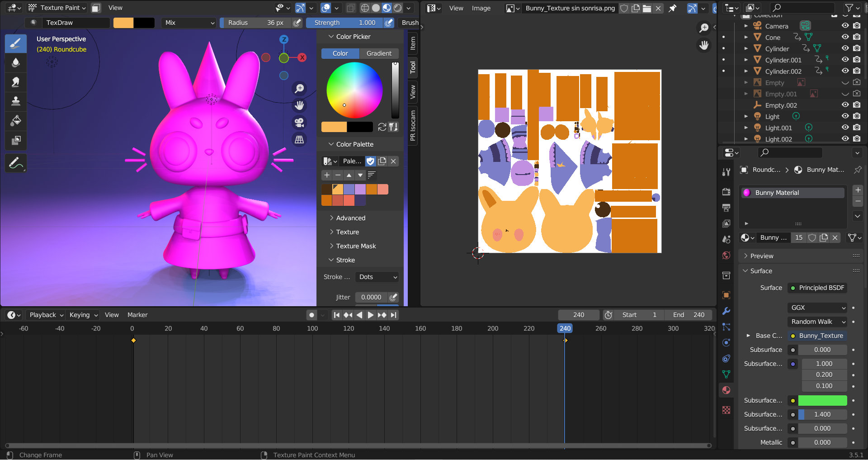Toggle radius pressure sensitivity button
Image resolution: width=868 pixels, height=460 pixels.
(x=297, y=23)
